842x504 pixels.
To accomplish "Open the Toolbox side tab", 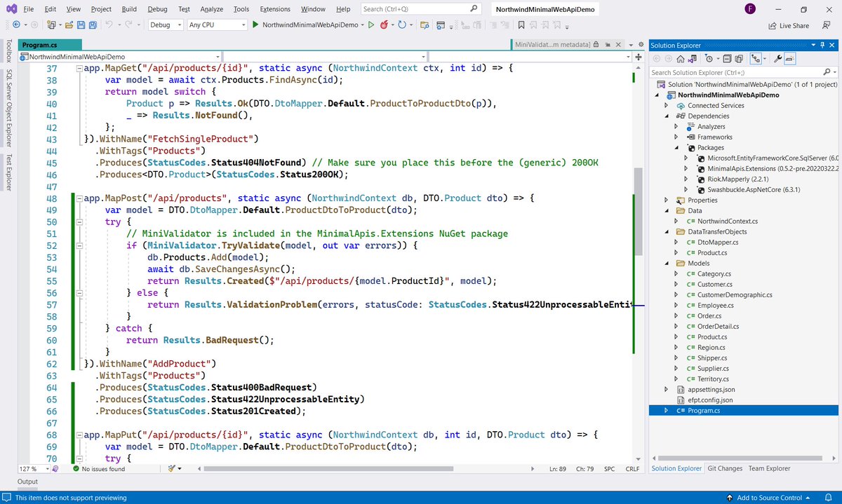I will tap(8, 51).
